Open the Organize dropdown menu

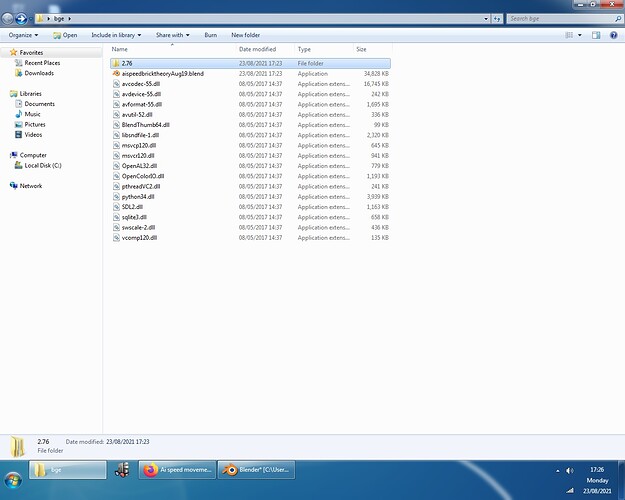pyautogui.click(x=24, y=35)
